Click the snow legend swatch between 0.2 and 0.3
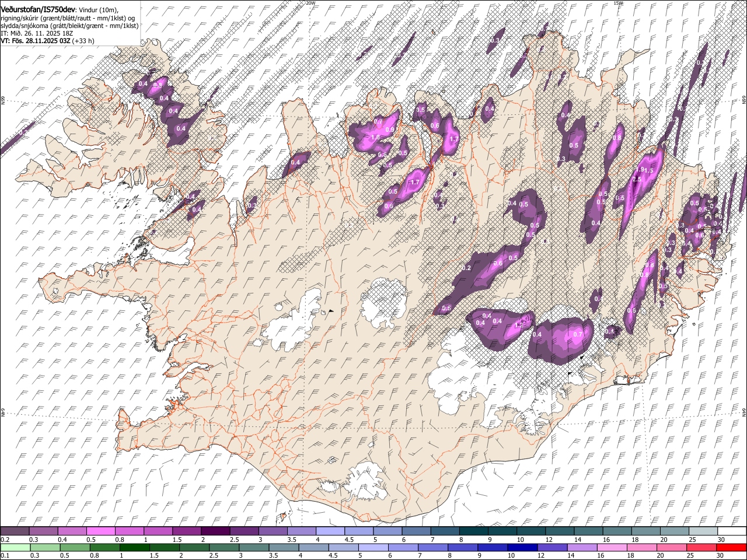Screen dimensions: 747x560 (x=15, y=531)
